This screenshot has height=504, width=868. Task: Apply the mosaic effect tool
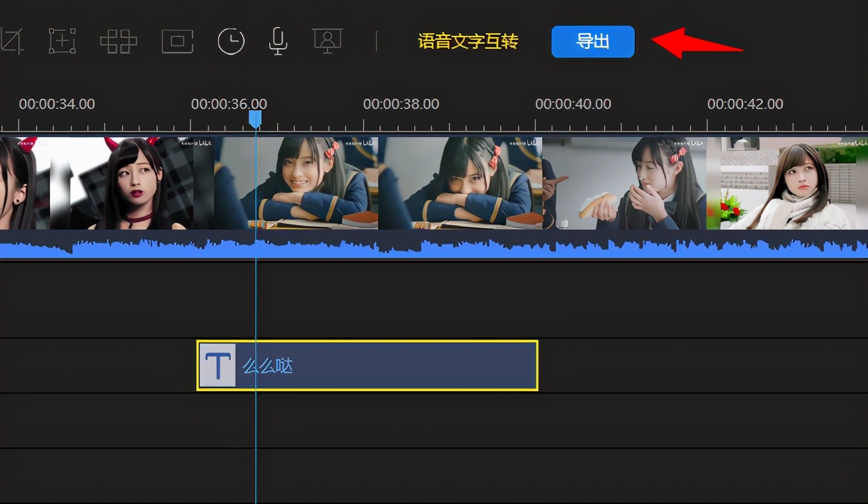[x=119, y=41]
